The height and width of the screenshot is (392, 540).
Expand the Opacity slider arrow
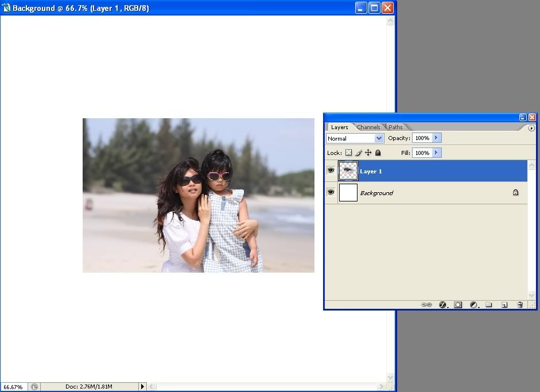coord(437,138)
